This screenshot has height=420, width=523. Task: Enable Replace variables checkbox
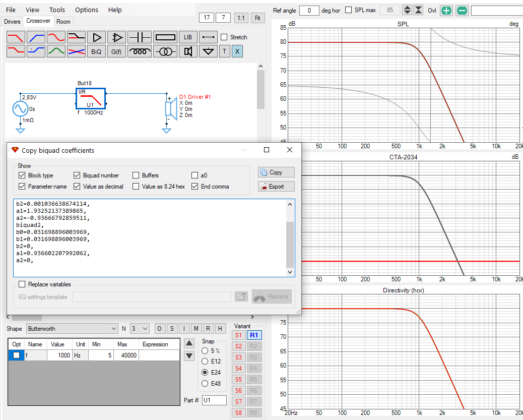pos(22,284)
